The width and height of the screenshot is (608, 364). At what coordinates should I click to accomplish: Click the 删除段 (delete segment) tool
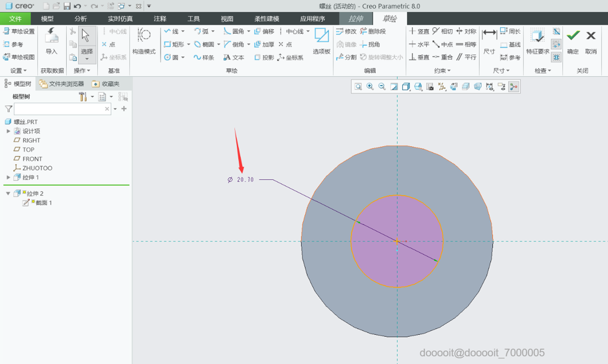click(373, 32)
